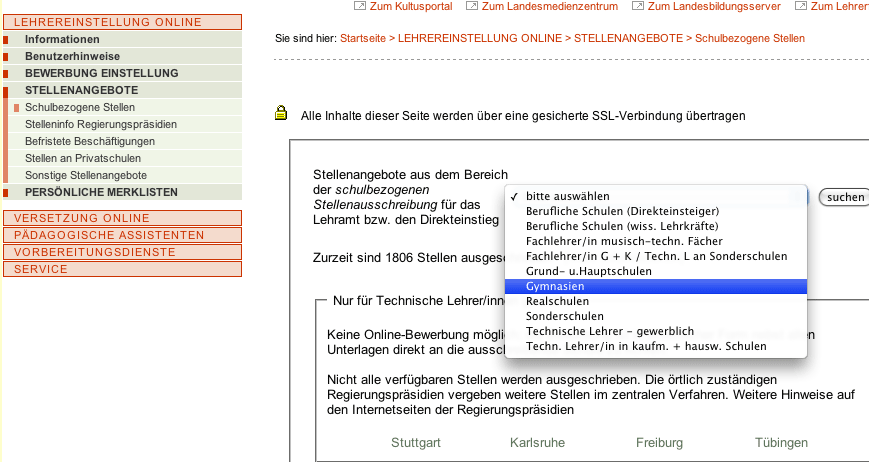The height and width of the screenshot is (462, 869).
Task: Follow the Karlsruhe link
Action: [x=536, y=442]
